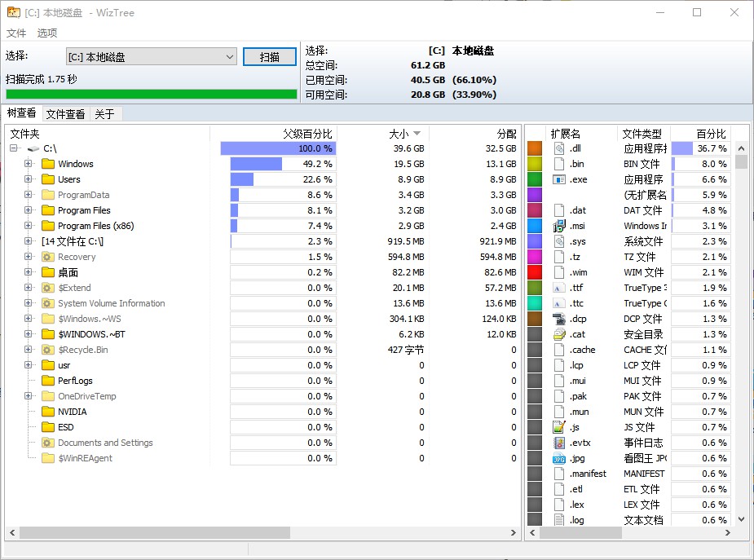Click the red .wim color swatch
This screenshot has height=560, width=754.
[535, 272]
